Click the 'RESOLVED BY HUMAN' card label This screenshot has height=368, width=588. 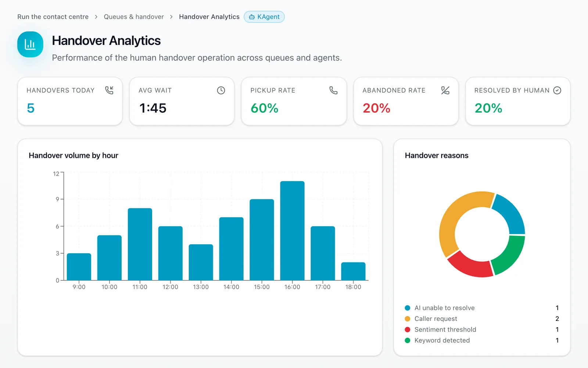(x=512, y=91)
